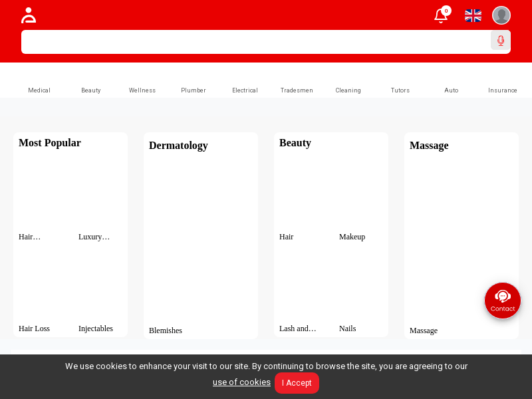Follow the use of cookies link
Screen dimensions: 532x399
click(241, 382)
